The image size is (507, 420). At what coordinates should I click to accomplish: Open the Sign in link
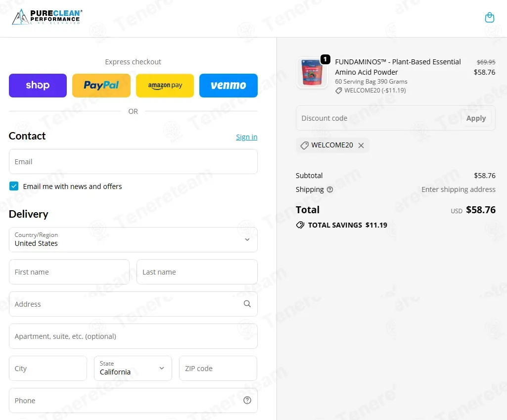pyautogui.click(x=246, y=137)
